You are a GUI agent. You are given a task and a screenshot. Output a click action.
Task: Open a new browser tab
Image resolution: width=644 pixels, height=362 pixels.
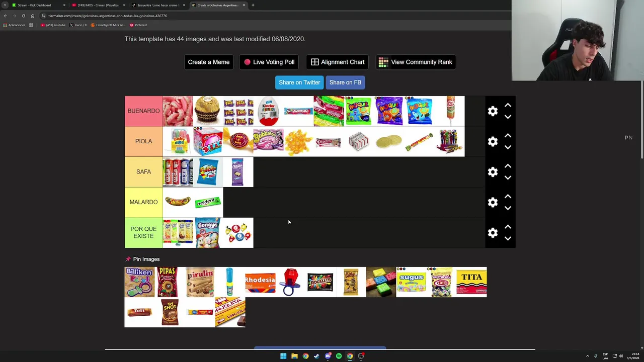[x=253, y=5]
